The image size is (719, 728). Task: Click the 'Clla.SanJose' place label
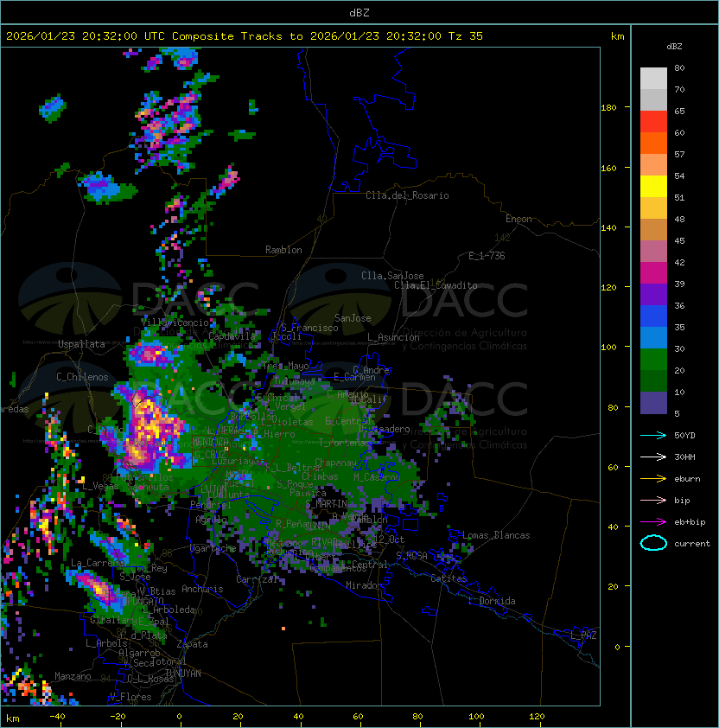[392, 276]
